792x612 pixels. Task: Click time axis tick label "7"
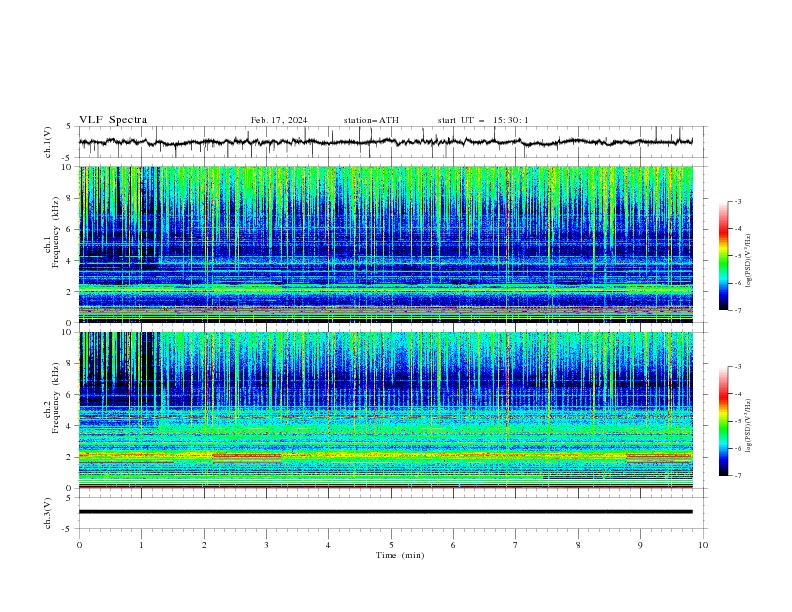516,545
